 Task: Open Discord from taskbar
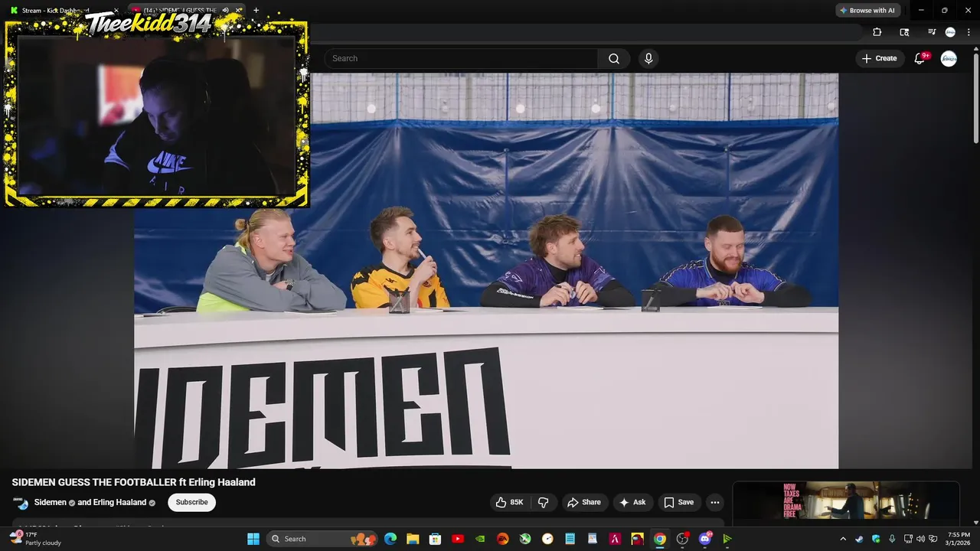(x=704, y=539)
